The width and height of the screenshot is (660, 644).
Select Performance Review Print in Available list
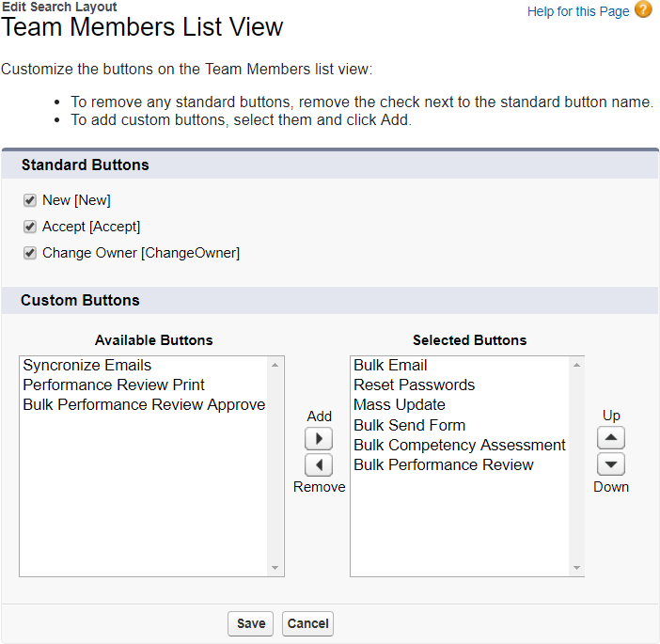point(114,385)
